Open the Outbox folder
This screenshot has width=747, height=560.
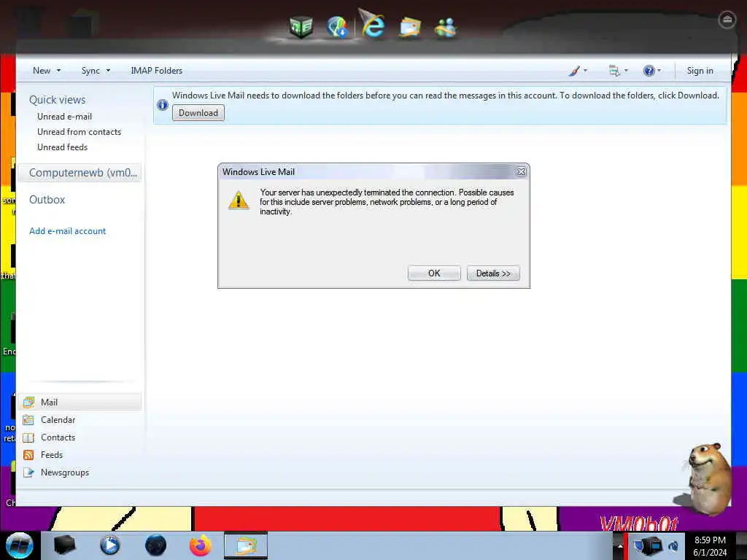click(x=47, y=200)
